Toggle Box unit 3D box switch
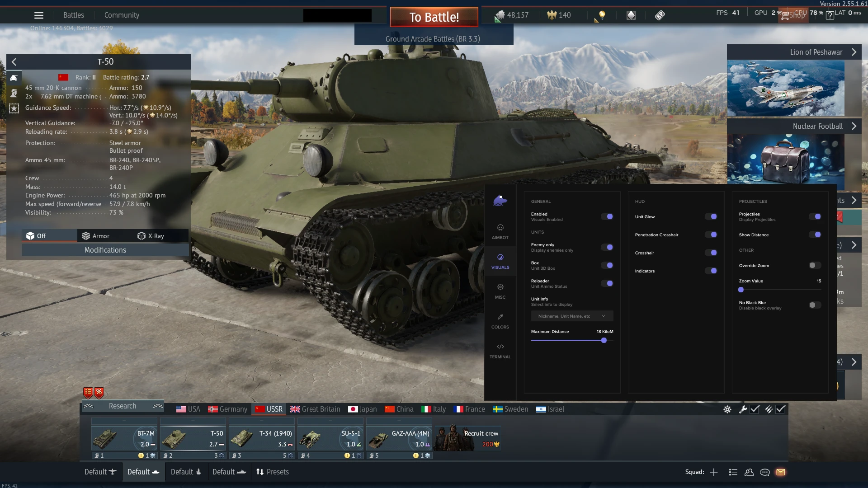This screenshot has height=488, width=868. pos(607,266)
